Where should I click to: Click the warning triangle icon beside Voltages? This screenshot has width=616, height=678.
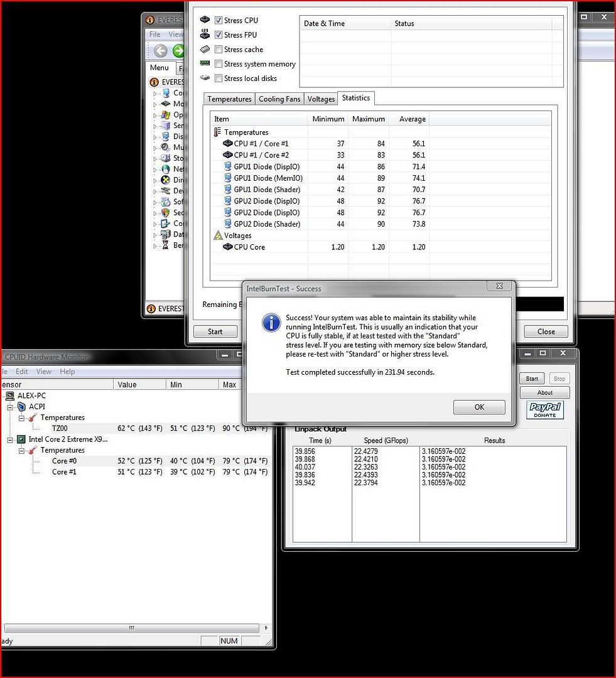coord(218,235)
